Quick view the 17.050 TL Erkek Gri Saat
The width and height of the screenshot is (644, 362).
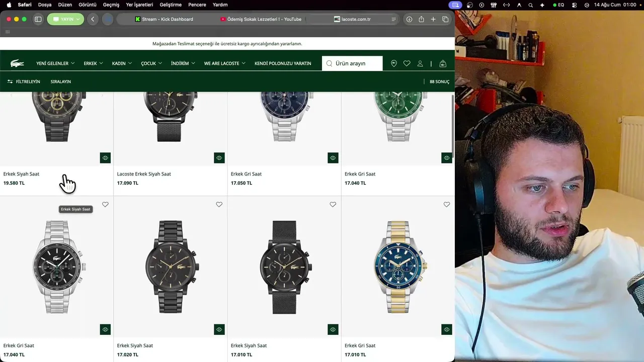coord(333,158)
